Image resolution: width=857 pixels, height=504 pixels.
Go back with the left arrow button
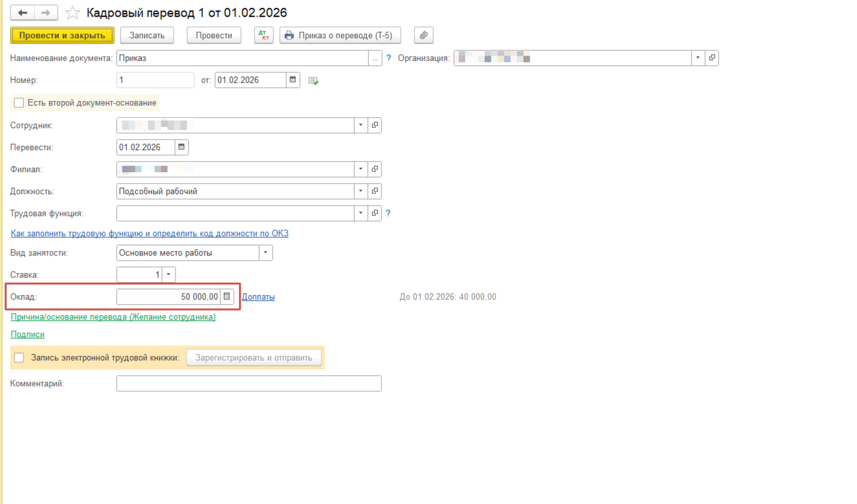[x=23, y=13]
